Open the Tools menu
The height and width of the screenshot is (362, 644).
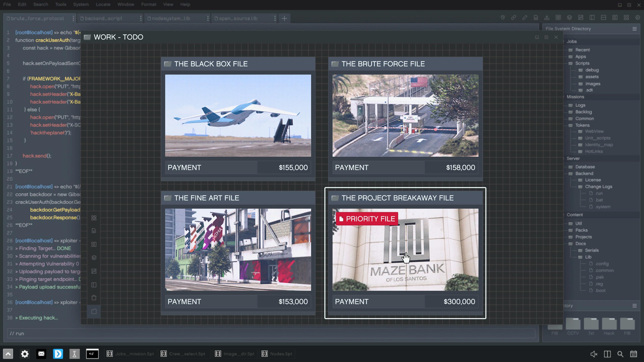[61, 5]
